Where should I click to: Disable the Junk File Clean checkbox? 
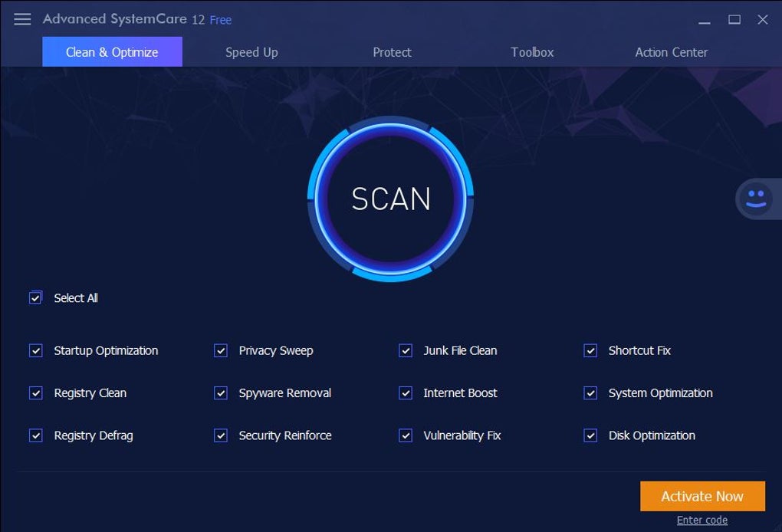coord(406,350)
